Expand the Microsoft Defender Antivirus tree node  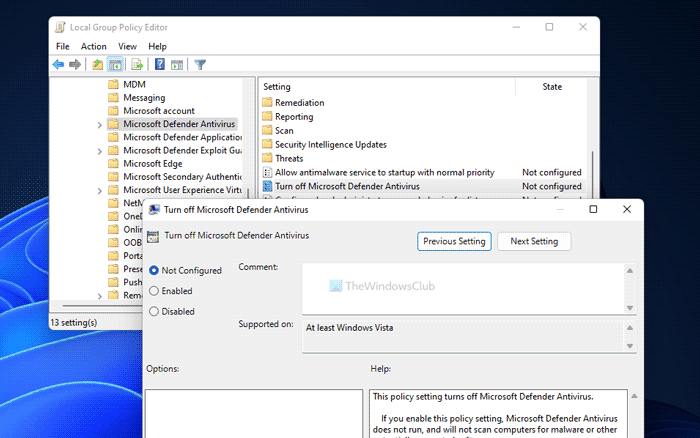99,124
